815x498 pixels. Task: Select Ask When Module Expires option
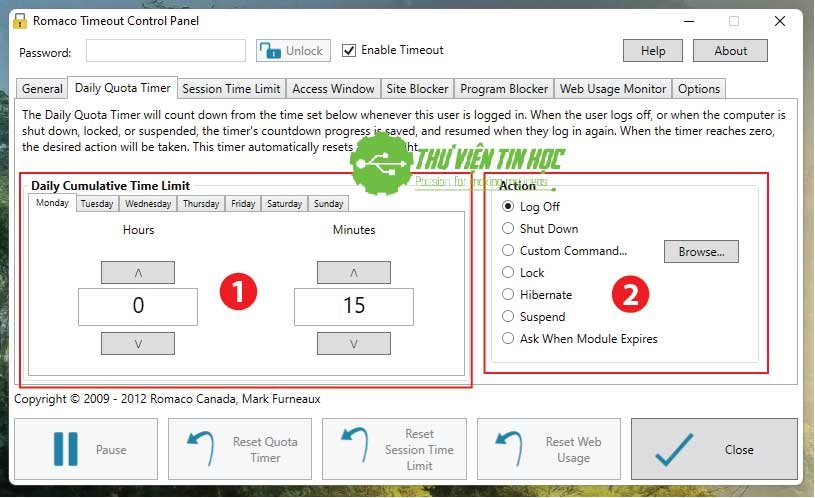coord(509,339)
